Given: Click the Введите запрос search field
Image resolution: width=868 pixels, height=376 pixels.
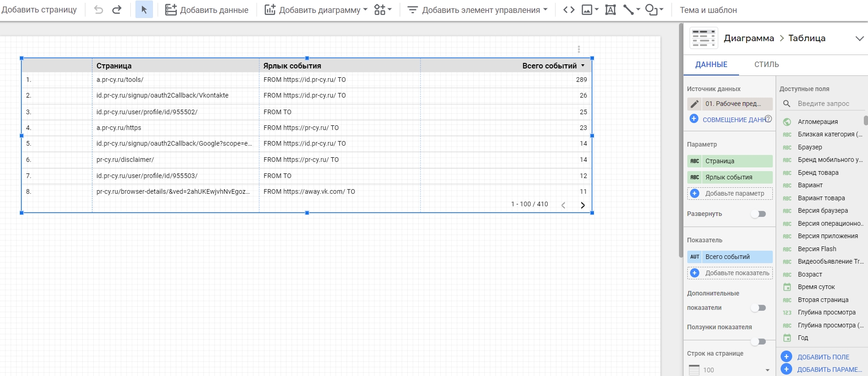Looking at the screenshot, I should 831,104.
